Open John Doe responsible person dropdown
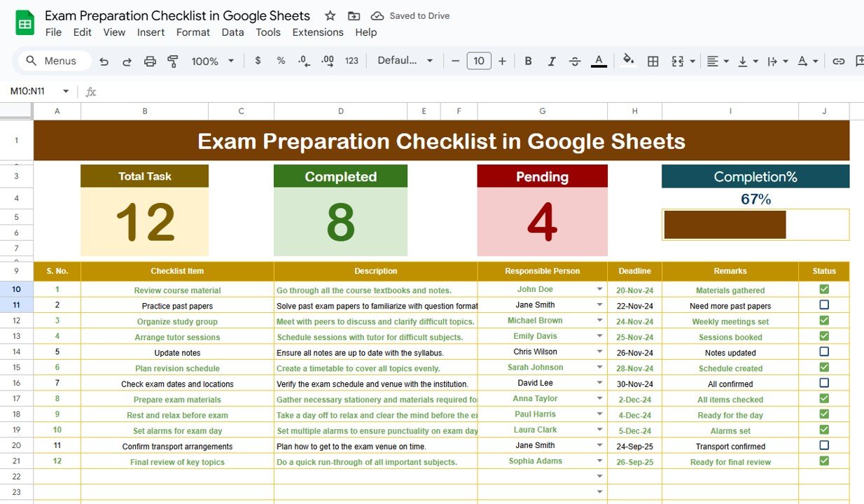 pyautogui.click(x=600, y=289)
